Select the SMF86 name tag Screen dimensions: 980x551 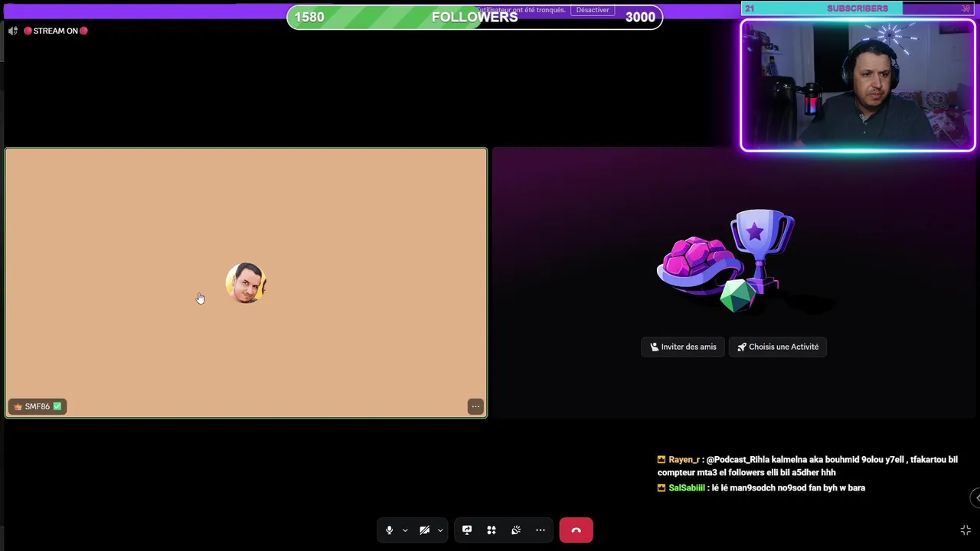[38, 406]
